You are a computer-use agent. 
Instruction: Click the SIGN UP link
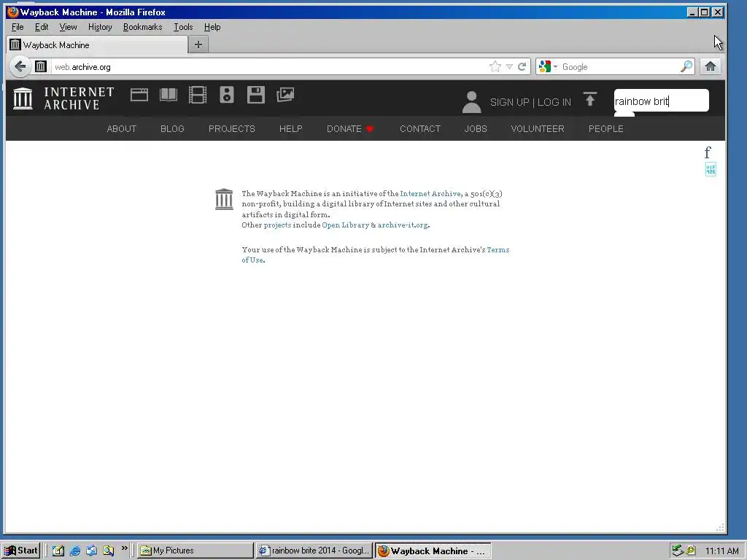point(509,102)
